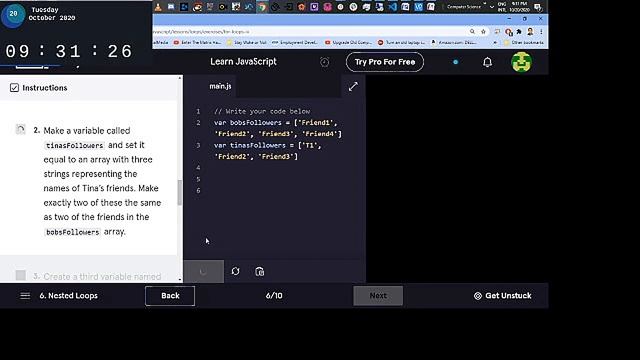Click the copy to clipboard icon
The width and height of the screenshot is (640, 360).
click(260, 271)
